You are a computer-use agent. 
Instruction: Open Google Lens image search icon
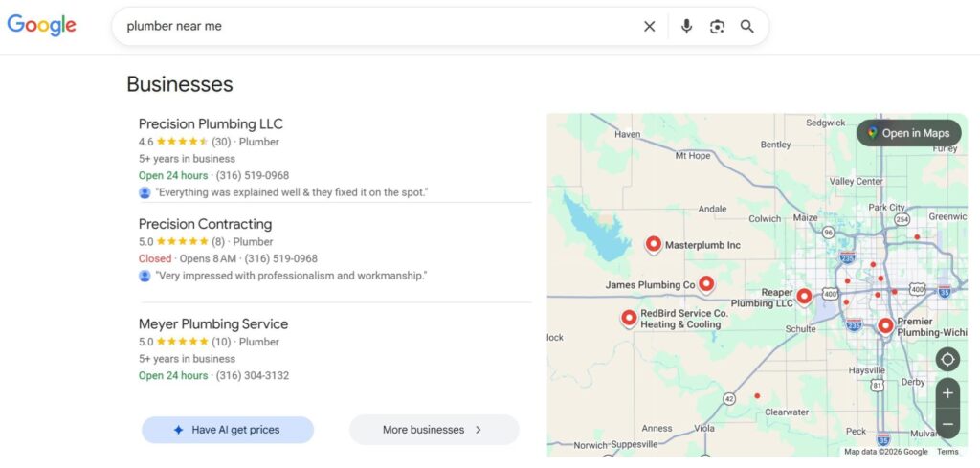tap(717, 26)
